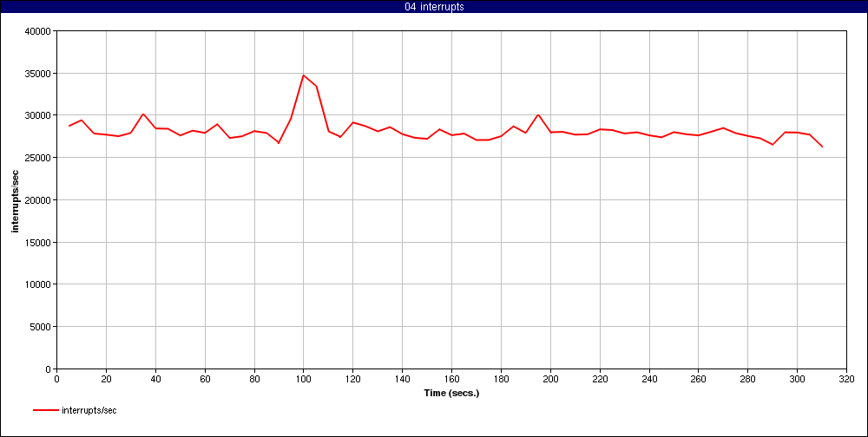Click the 120 x-axis tick label
Viewport: 868px width, 437px height.
coord(352,379)
